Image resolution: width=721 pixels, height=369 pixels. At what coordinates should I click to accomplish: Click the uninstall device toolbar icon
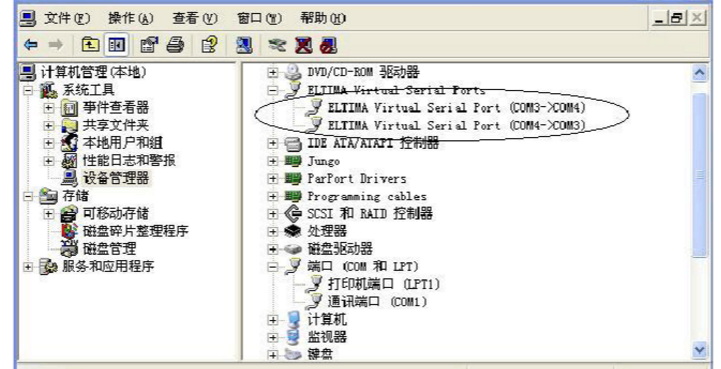pyautogui.click(x=303, y=45)
